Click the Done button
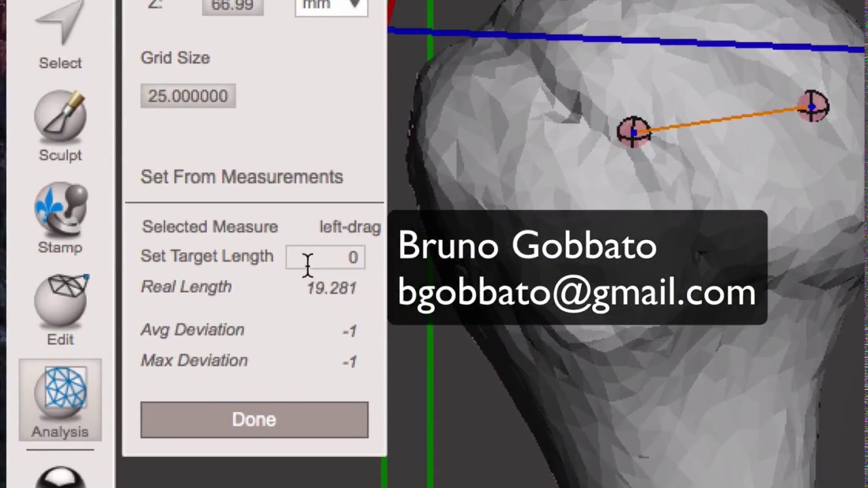This screenshot has width=868, height=488. [254, 420]
